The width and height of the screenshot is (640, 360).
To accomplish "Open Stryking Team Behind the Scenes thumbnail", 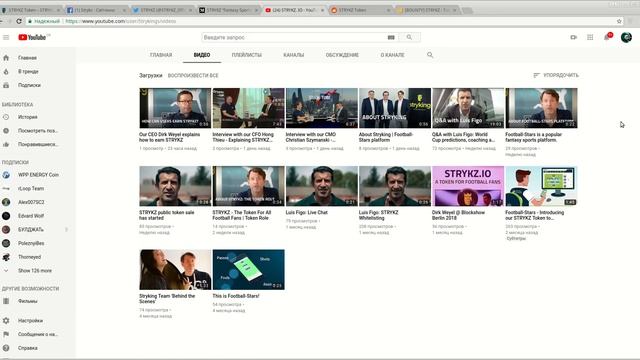I will 175,269.
